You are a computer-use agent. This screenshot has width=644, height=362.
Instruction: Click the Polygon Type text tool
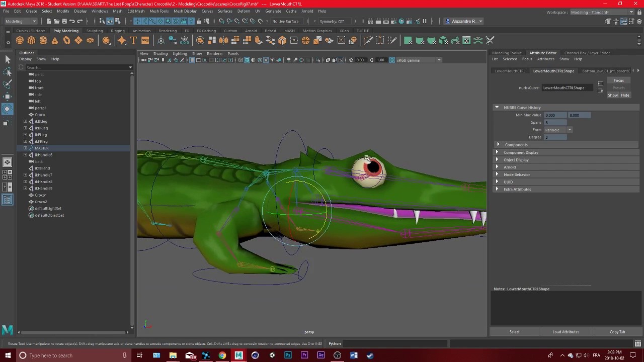133,41
